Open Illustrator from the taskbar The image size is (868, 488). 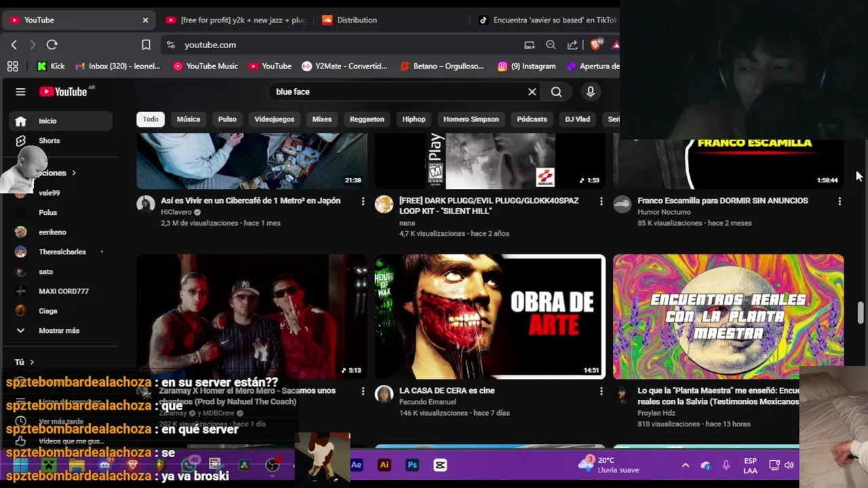click(x=384, y=465)
